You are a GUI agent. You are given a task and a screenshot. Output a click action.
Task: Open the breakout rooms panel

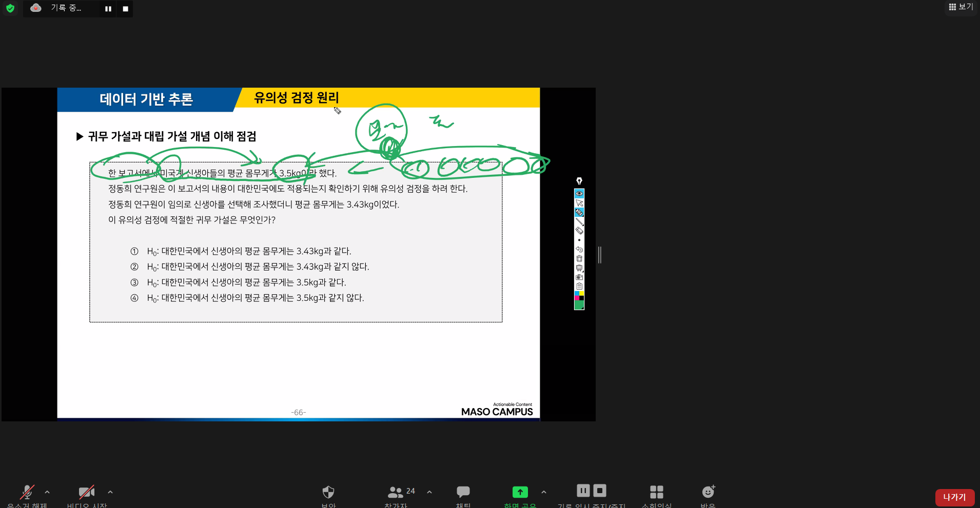[x=656, y=493]
